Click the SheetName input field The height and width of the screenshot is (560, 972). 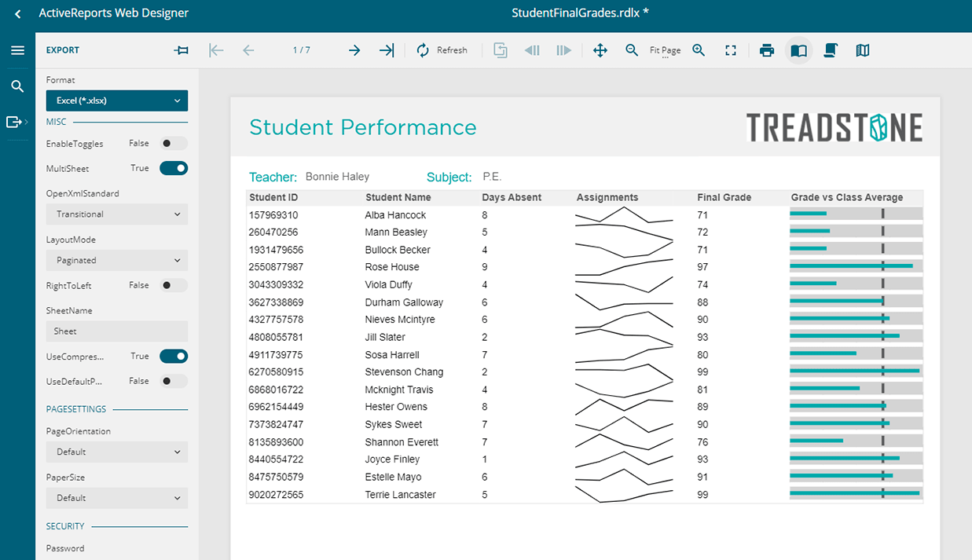click(x=117, y=331)
